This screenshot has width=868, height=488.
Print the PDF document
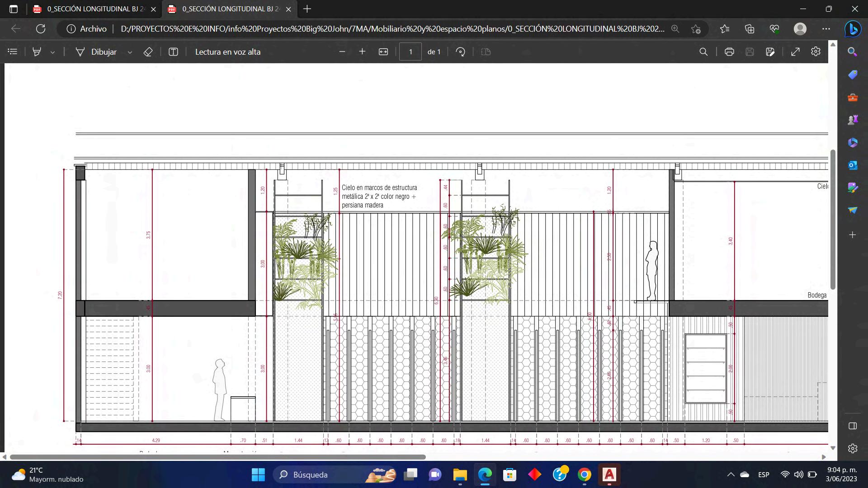[729, 52]
